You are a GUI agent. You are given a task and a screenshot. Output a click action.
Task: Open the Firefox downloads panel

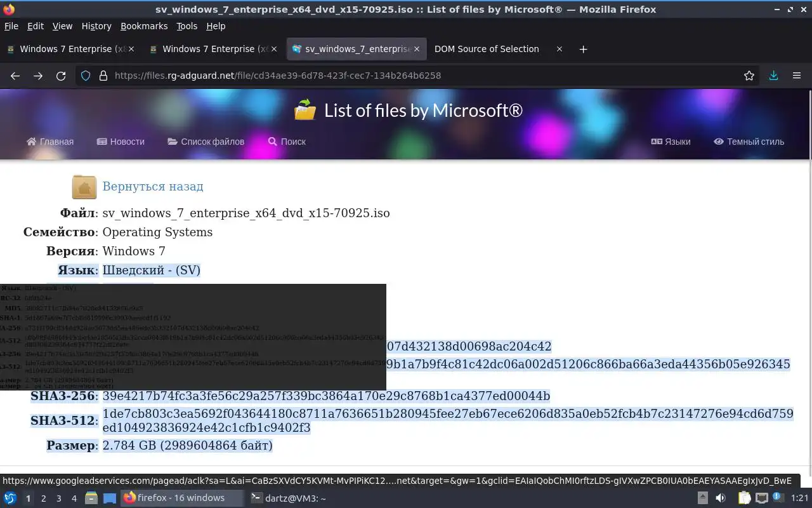tap(773, 76)
